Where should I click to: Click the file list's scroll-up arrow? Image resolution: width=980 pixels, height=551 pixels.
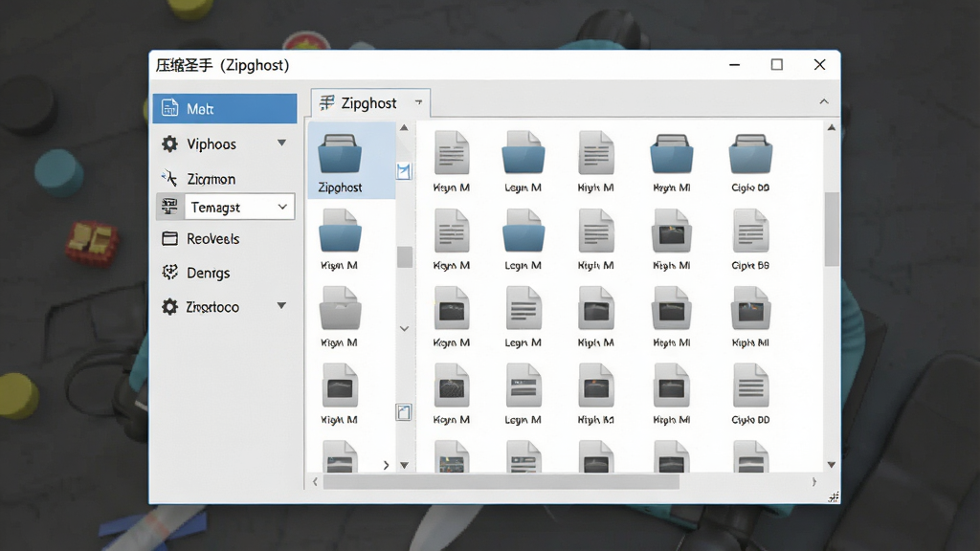[x=832, y=128]
